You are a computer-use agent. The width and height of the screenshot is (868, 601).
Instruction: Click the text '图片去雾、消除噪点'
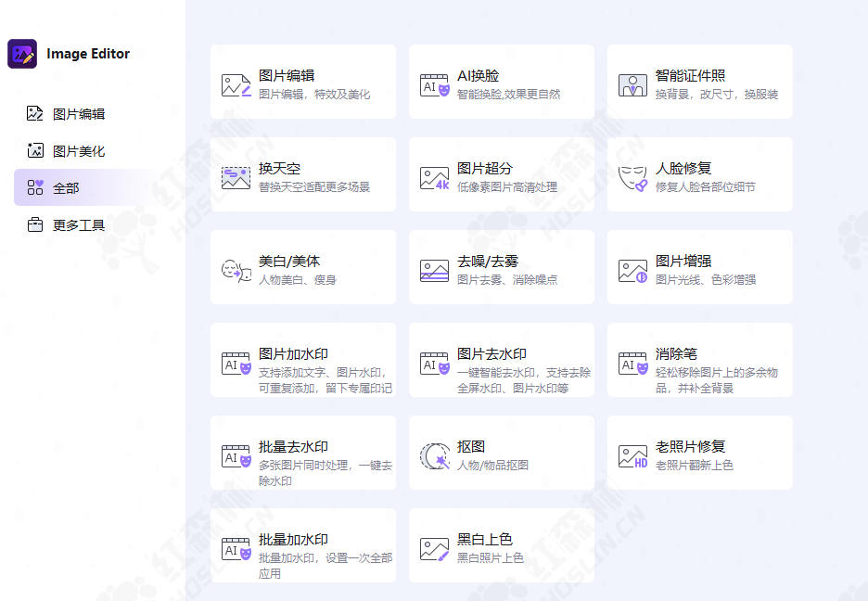(507, 281)
